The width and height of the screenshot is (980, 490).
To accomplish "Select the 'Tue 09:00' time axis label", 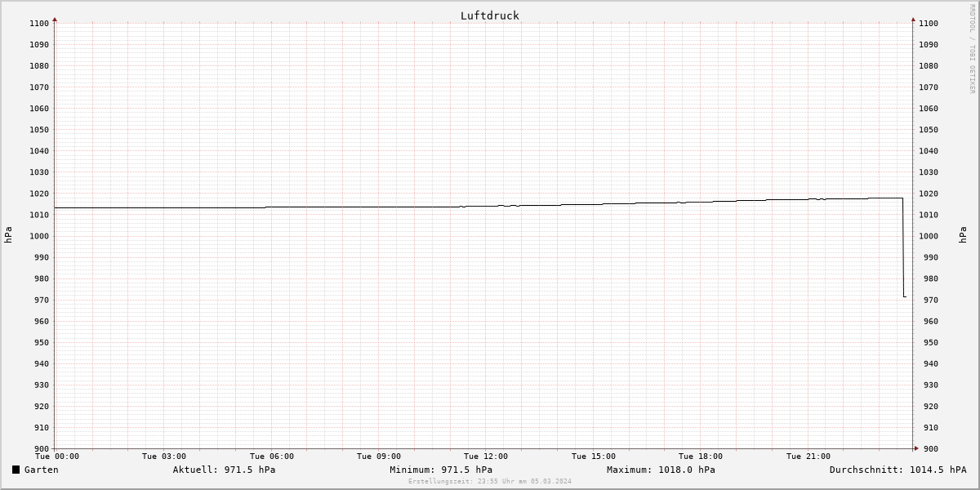I will tap(379, 457).
